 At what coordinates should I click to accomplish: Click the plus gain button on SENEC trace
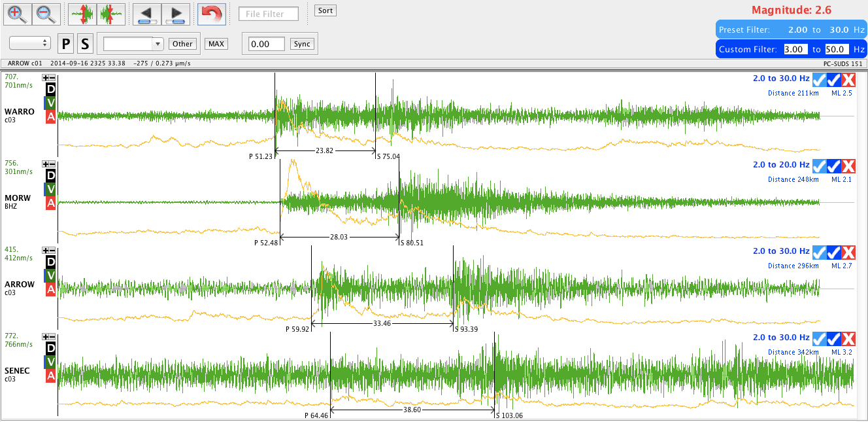[45, 336]
